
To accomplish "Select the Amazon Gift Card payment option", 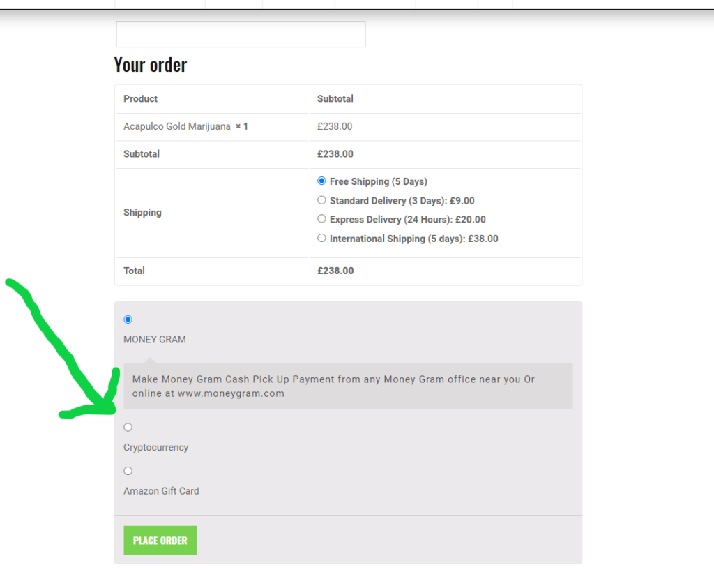I will click(128, 470).
